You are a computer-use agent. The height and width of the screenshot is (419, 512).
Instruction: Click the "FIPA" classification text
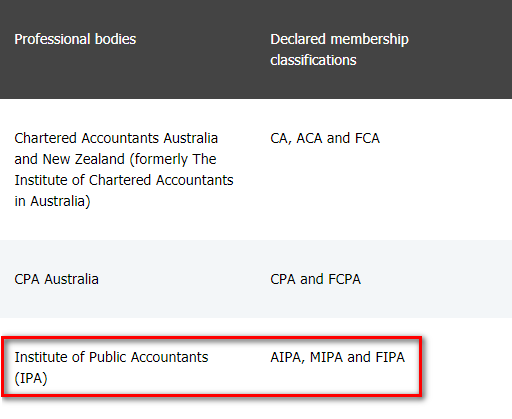coord(390,357)
